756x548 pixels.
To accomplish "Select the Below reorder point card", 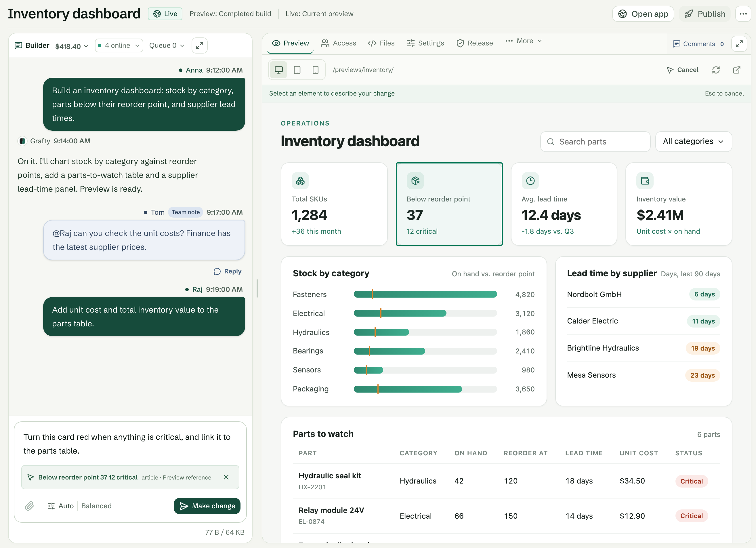I will [449, 204].
